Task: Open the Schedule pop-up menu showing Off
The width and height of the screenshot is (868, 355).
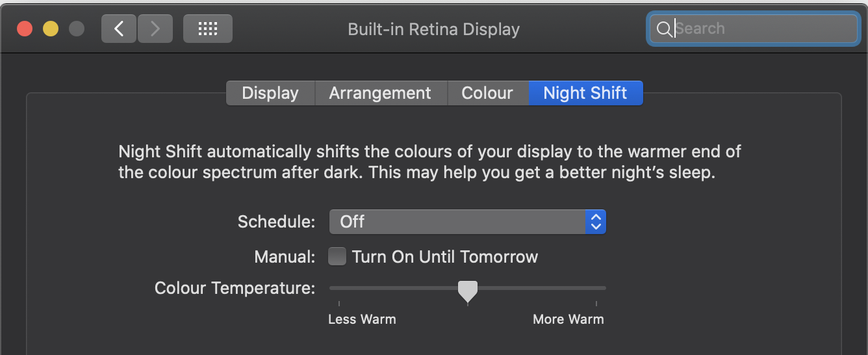Action: (458, 222)
